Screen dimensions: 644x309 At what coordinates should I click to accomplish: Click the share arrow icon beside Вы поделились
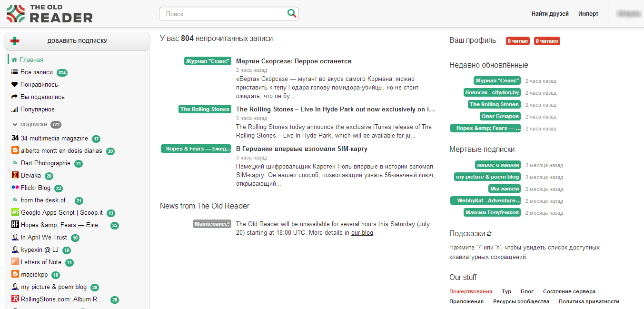coord(14,97)
